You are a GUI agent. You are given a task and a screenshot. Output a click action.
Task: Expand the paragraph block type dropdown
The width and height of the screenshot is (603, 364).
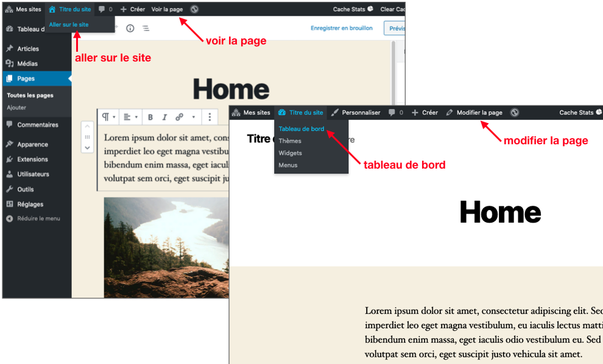[x=108, y=117]
